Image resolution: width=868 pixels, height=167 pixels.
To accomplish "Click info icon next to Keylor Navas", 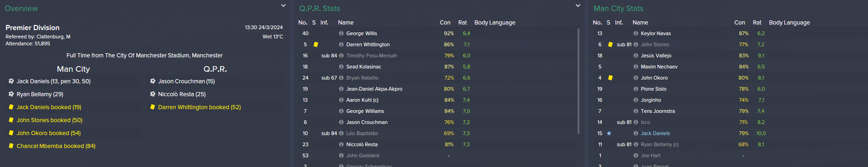I will pos(636,33).
